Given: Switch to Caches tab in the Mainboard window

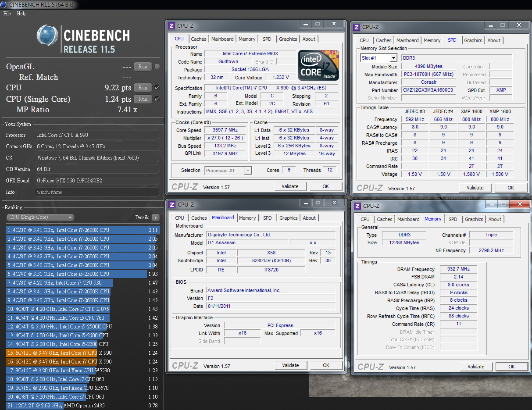Looking at the screenshot, I should point(199,218).
